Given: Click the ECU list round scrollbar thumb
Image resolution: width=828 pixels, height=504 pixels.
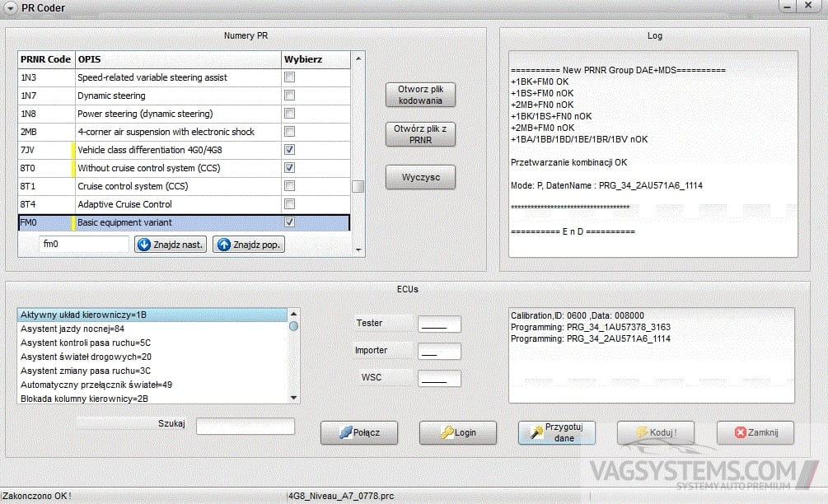Looking at the screenshot, I should (293, 326).
